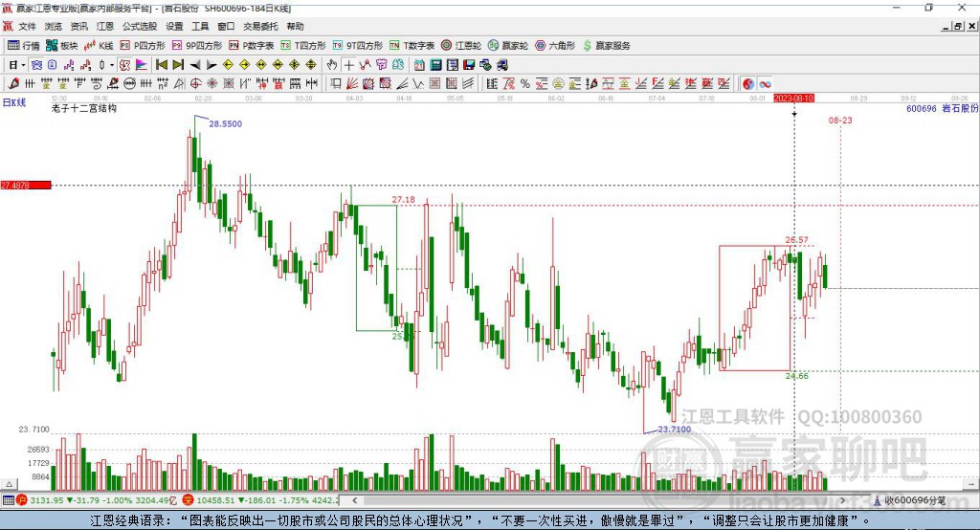Viewport: 980px width, 530px height.
Task: Select the Gann fan lines tool
Action: click(x=352, y=84)
